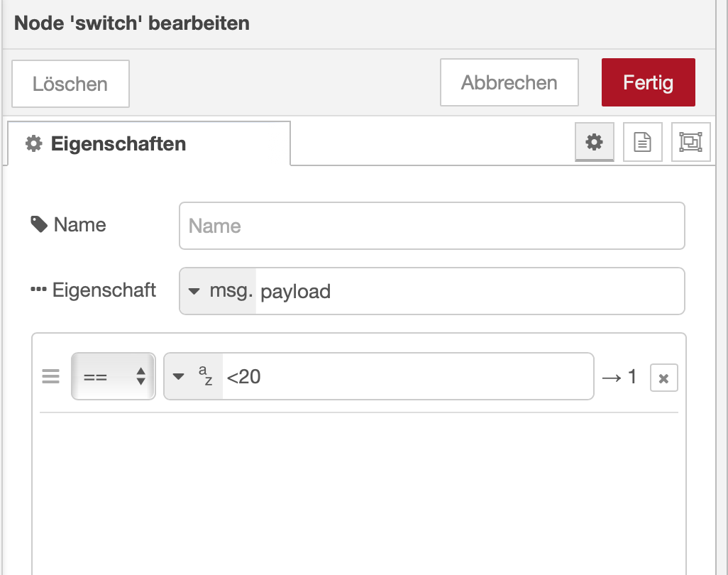This screenshot has height=575, width=728.
Task: Confirm with the Fertig button
Action: tap(648, 82)
